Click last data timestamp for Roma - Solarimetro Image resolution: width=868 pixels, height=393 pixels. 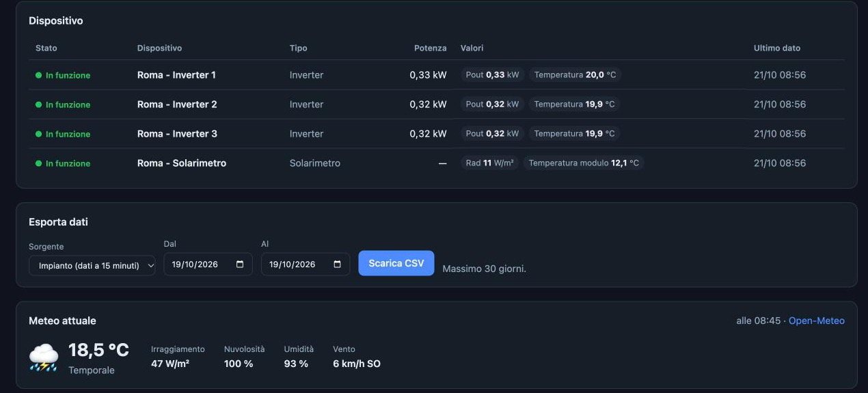780,163
